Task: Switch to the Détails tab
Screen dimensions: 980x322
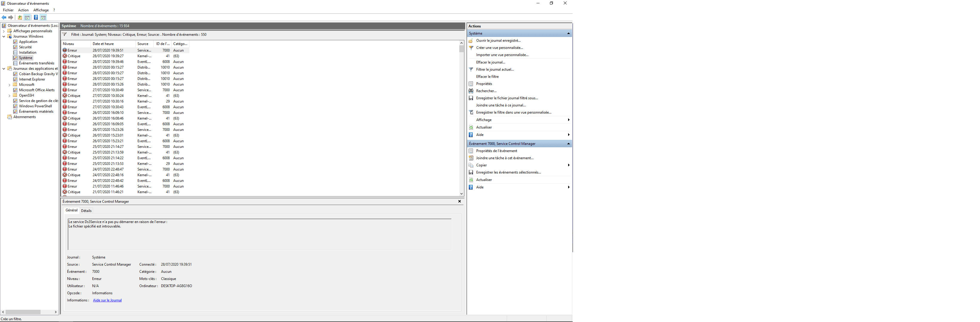Action: [86, 210]
